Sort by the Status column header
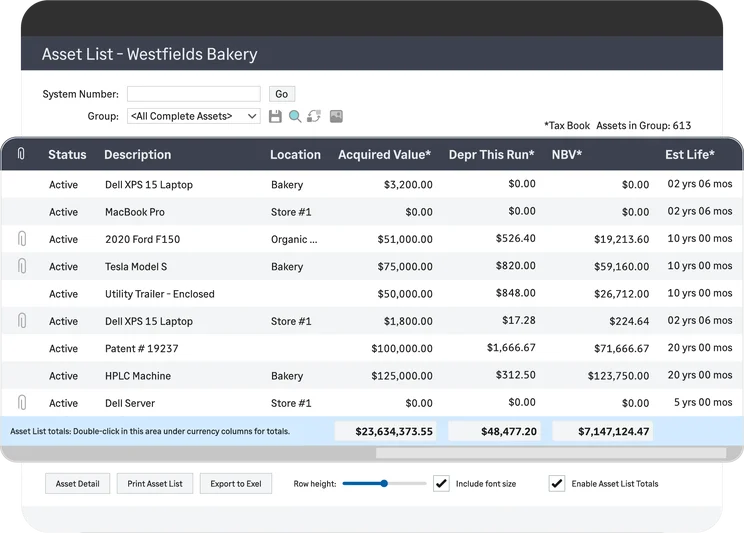The width and height of the screenshot is (744, 533). click(67, 155)
